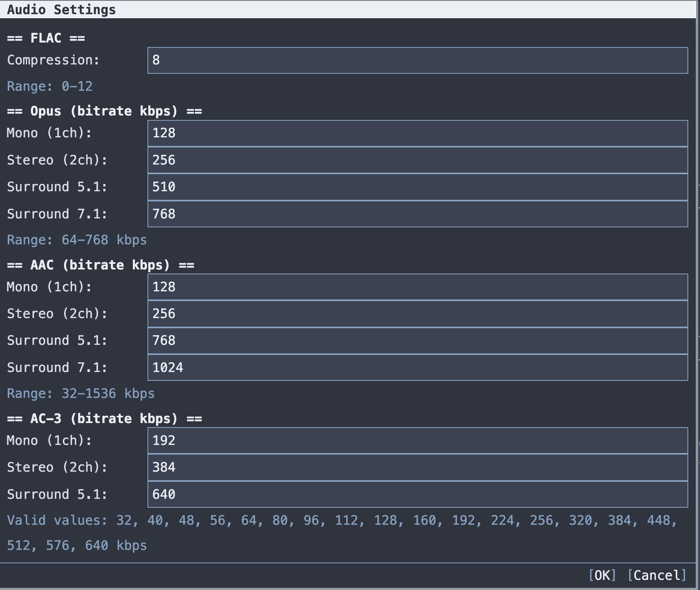Click the AAC Stereo (2ch) bitrate field
This screenshot has width=700, height=590.
pyautogui.click(x=418, y=314)
